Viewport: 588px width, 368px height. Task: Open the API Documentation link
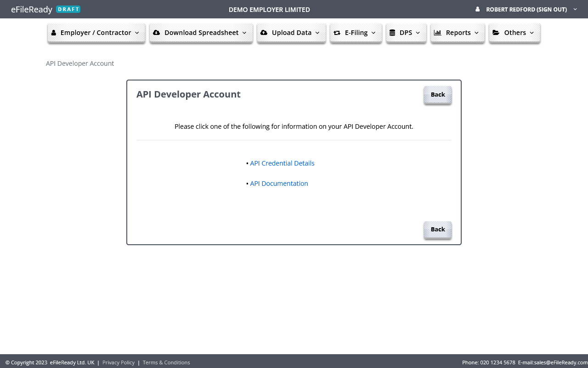coord(279,184)
